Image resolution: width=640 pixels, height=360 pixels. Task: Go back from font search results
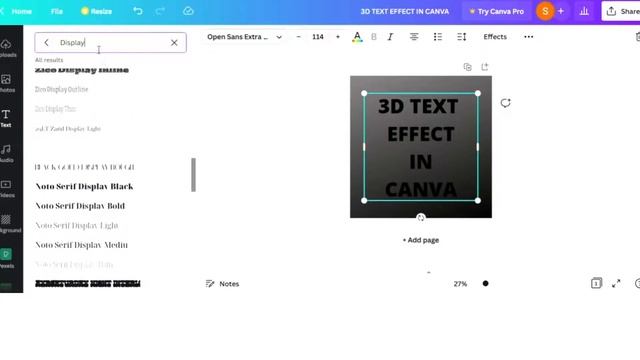(x=46, y=42)
